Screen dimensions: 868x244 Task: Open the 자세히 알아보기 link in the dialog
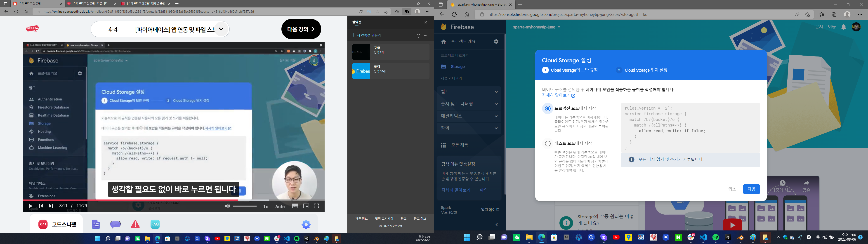558,95
